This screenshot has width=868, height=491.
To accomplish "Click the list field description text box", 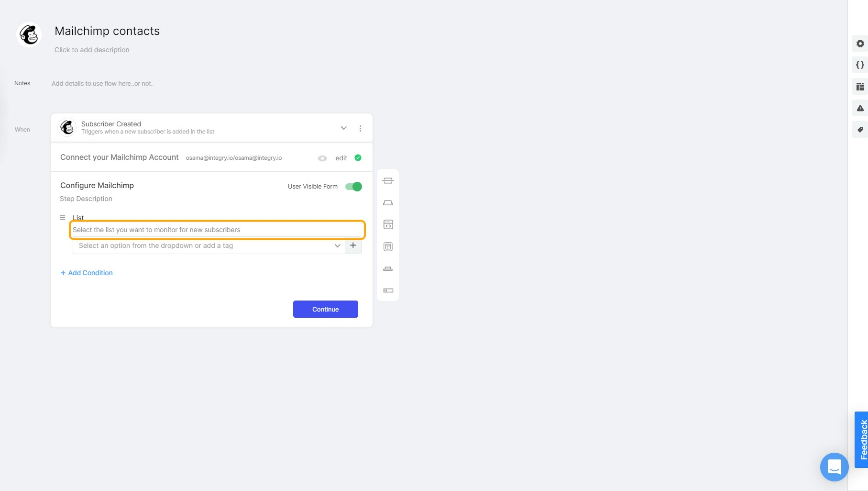I will 218,230.
